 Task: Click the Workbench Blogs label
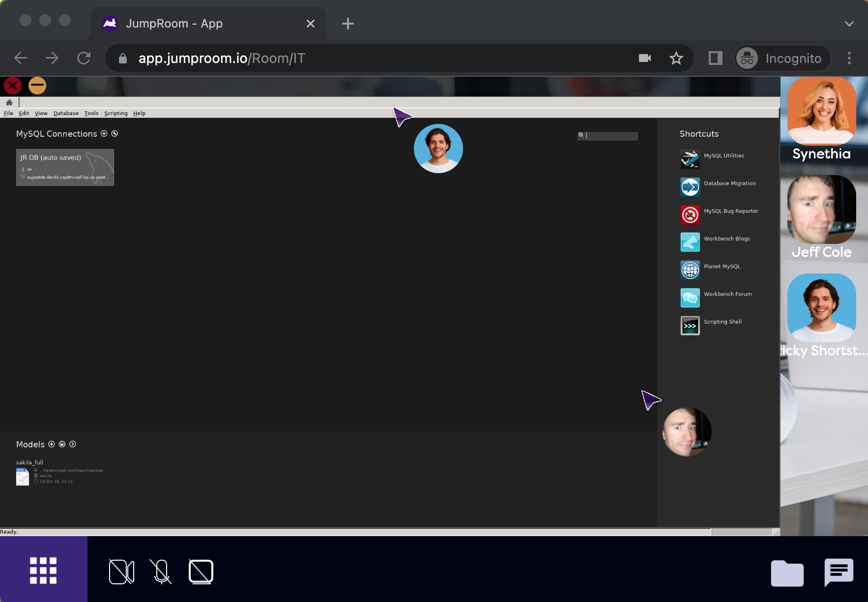727,239
